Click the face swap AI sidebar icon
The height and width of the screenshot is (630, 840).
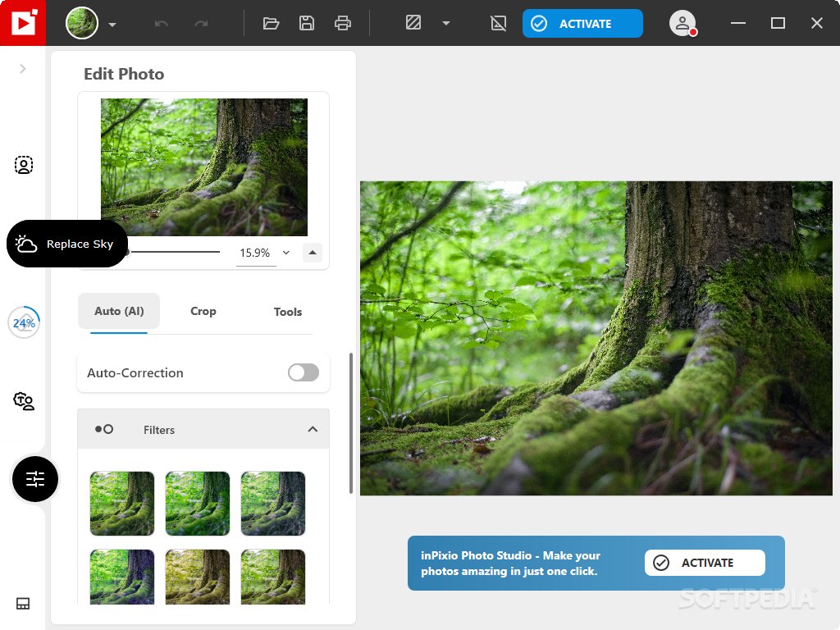[x=24, y=401]
